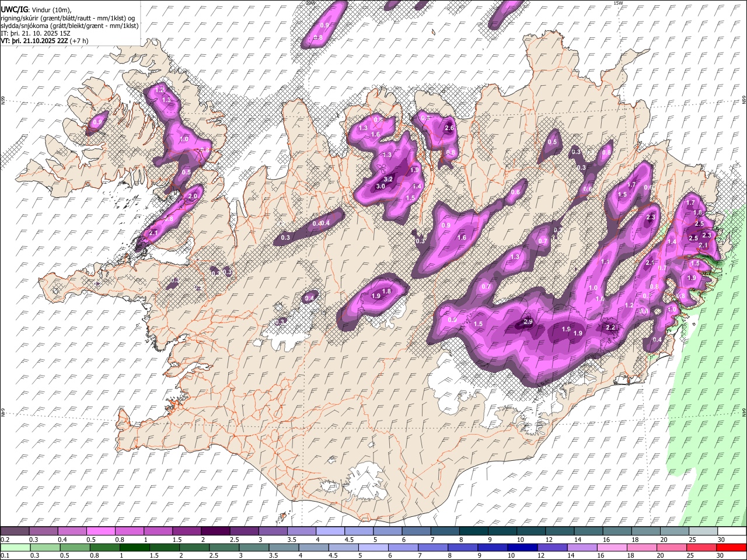Select the white swatch labeled 30 in snow scale
The image size is (747, 560).
(x=731, y=531)
